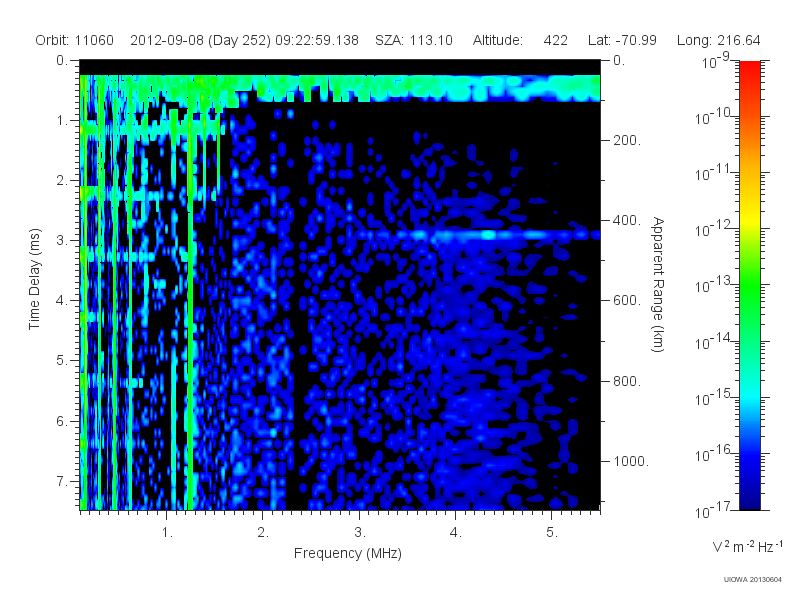Image resolution: width=800 pixels, height=600 pixels.
Task: Click the 'Long: 216.64' text
Action: 718,40
